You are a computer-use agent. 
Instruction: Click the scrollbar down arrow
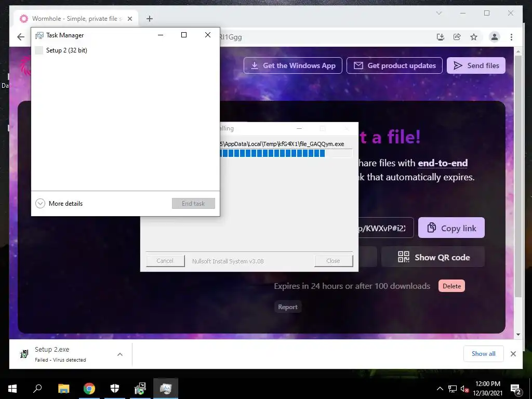click(518, 334)
